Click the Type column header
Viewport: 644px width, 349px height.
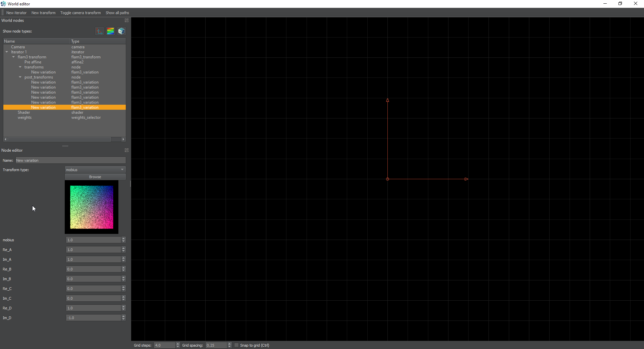98,41
